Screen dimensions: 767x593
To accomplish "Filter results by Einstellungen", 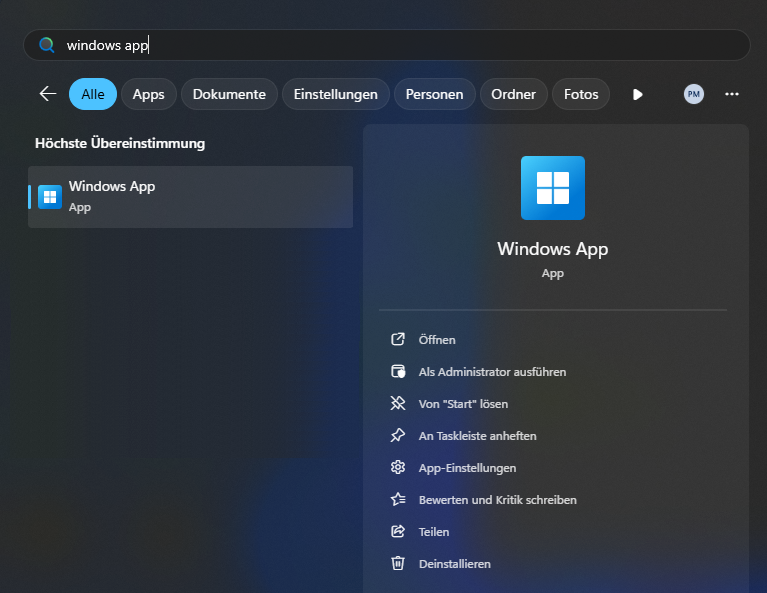I will tap(336, 94).
